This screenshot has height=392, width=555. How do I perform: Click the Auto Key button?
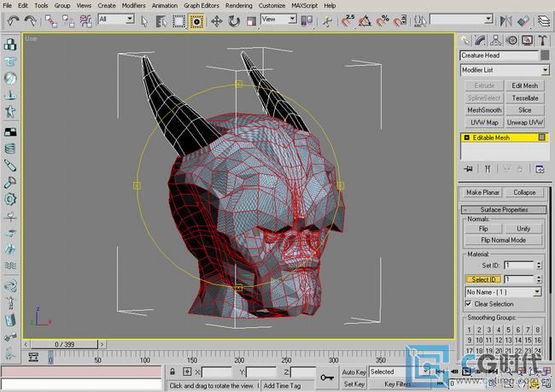(x=353, y=372)
